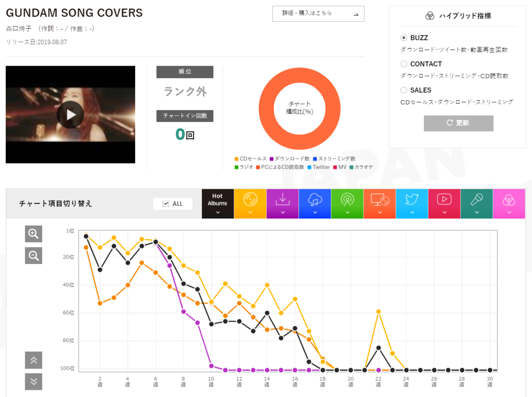Click the double down chevron icon
Screen dimensions: 532x397
coord(34,382)
